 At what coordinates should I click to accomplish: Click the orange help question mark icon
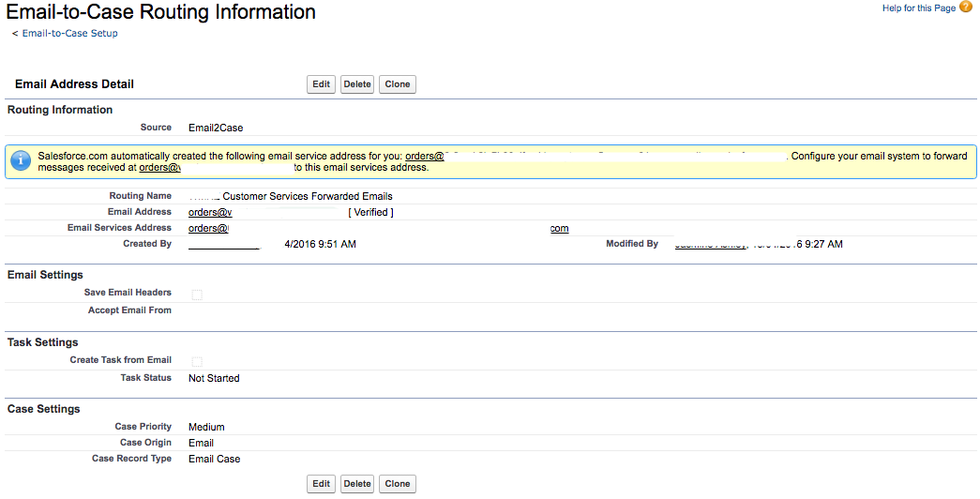pyautogui.click(x=966, y=8)
